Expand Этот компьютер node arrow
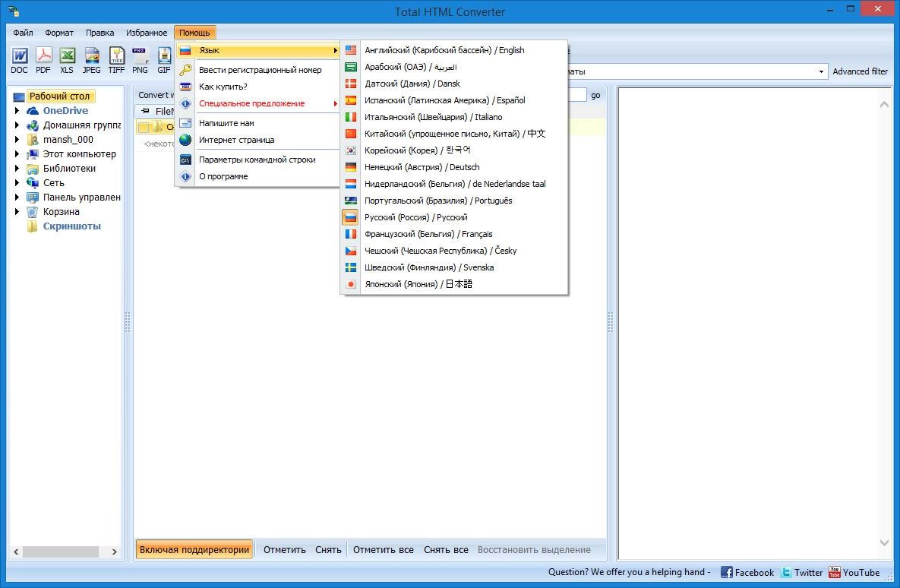900x588 pixels. click(17, 153)
